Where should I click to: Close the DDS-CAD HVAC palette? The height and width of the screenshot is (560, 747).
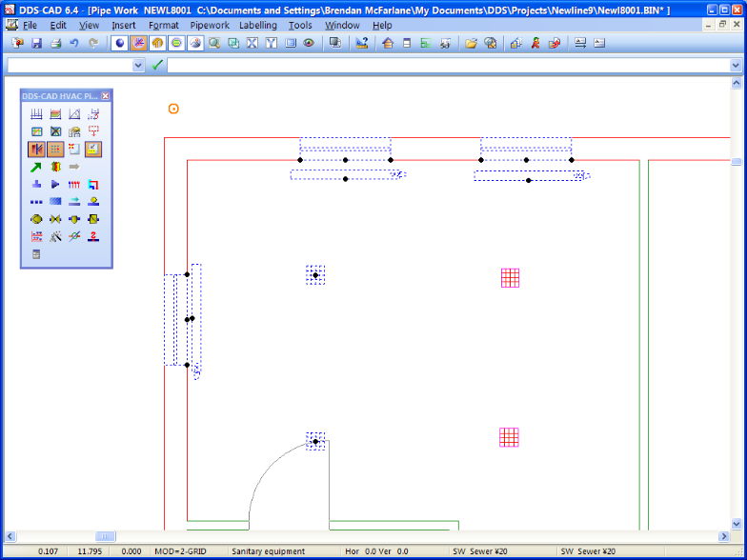click(x=105, y=96)
